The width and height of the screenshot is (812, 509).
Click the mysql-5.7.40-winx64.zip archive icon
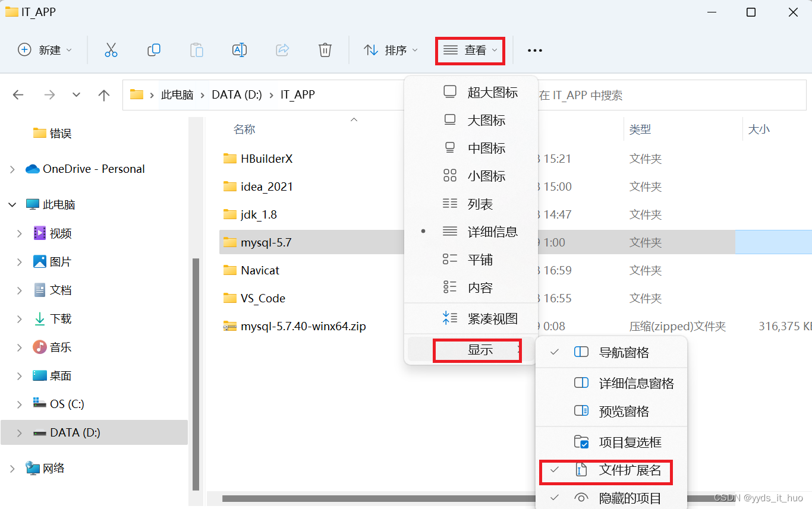230,326
